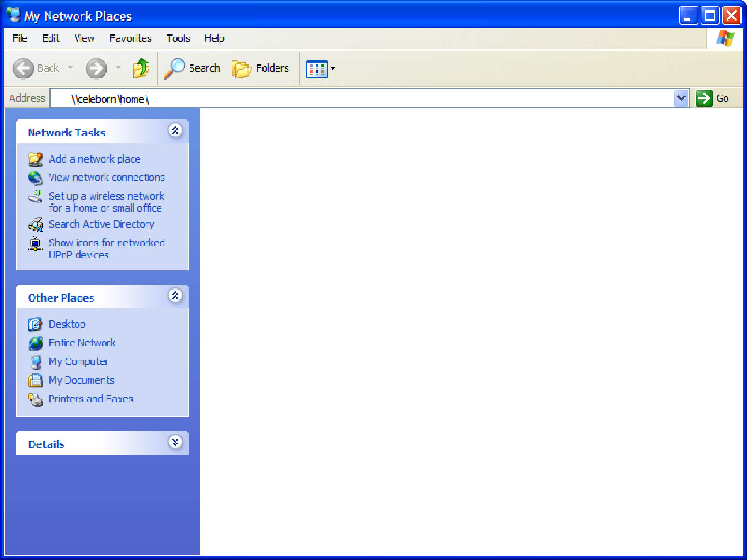Image resolution: width=747 pixels, height=560 pixels.
Task: Click Search Active Directory link
Action: pos(102,224)
